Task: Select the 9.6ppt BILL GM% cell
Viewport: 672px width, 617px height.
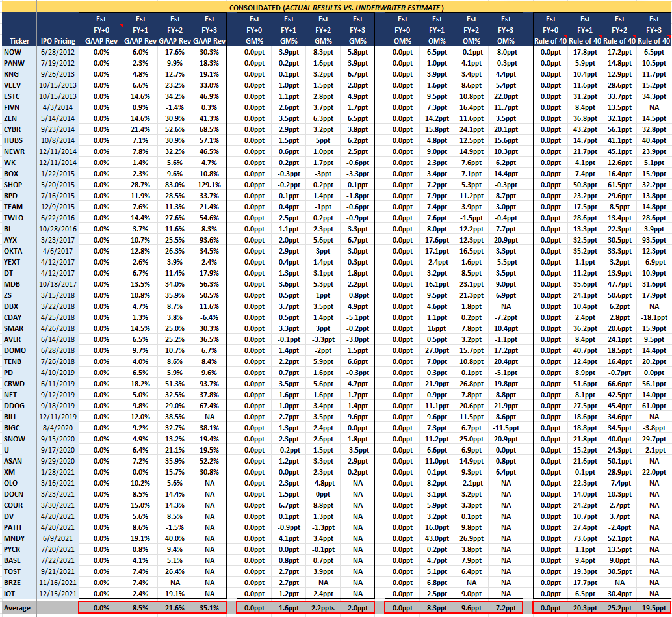Action: [357, 417]
